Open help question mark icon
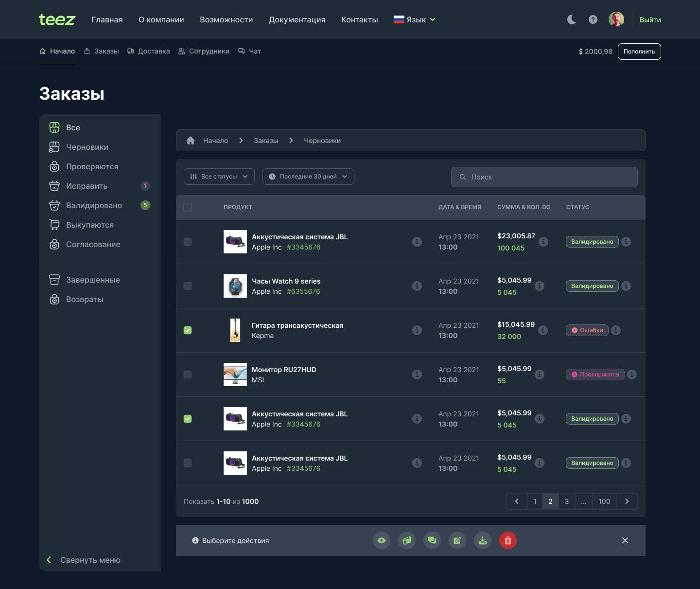 tap(593, 19)
